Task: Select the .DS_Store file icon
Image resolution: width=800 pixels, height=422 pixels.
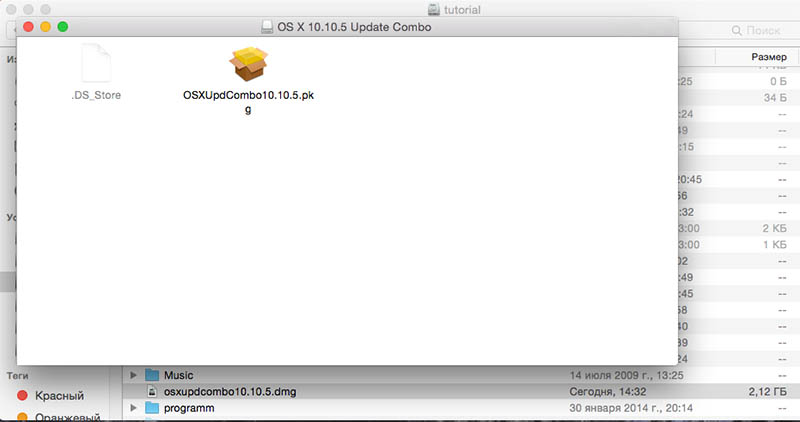Action: click(x=96, y=63)
